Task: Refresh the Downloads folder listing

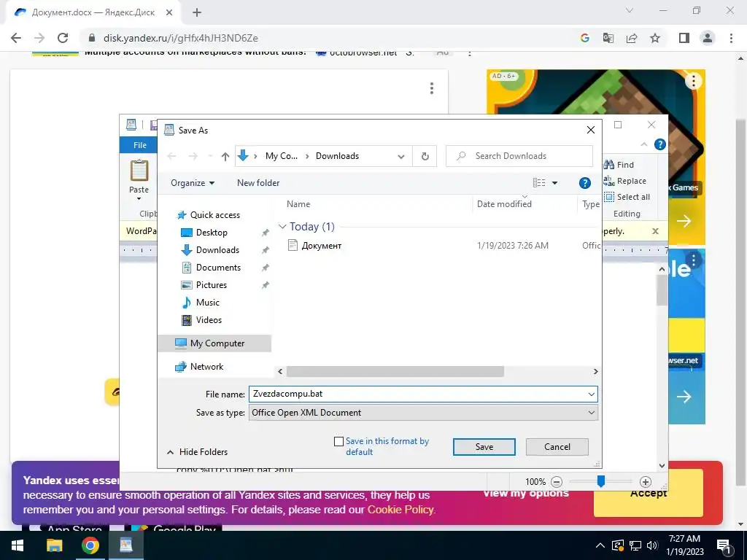Action: point(425,156)
